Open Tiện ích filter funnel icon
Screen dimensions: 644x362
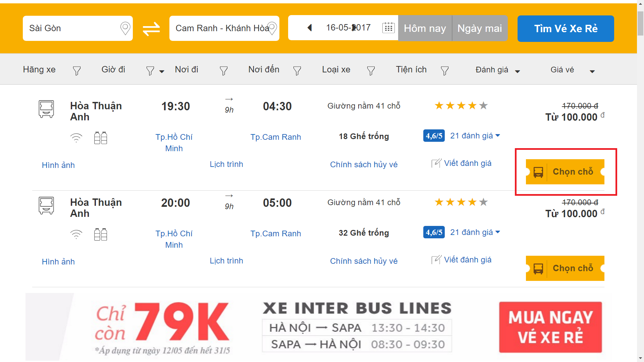[444, 71]
